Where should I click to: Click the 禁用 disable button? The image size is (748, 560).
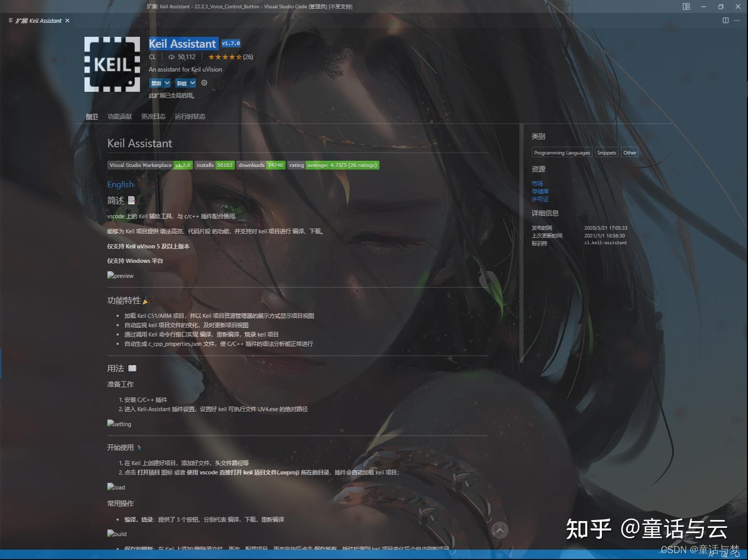(156, 82)
